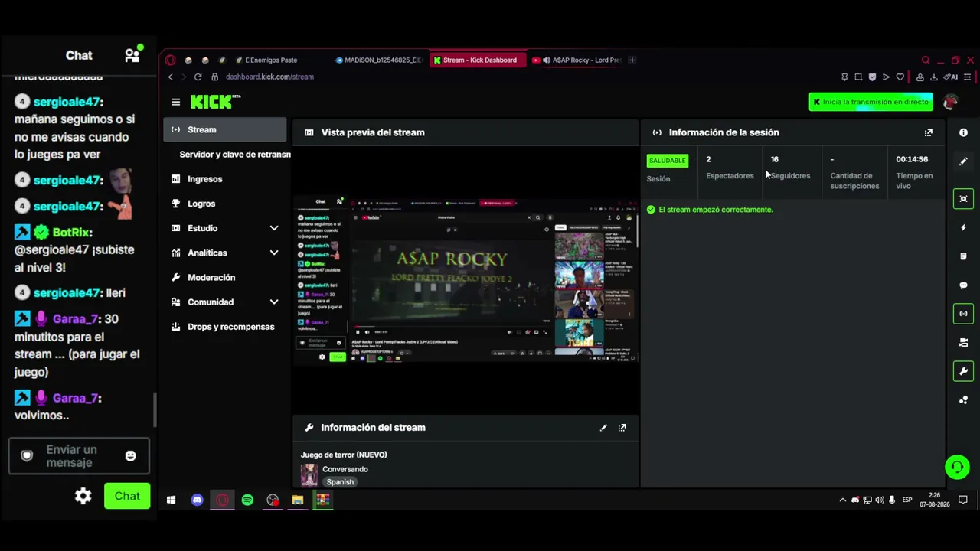Toggle the wrench panel icon in right sidebar
The image size is (980, 551).
pyautogui.click(x=963, y=371)
